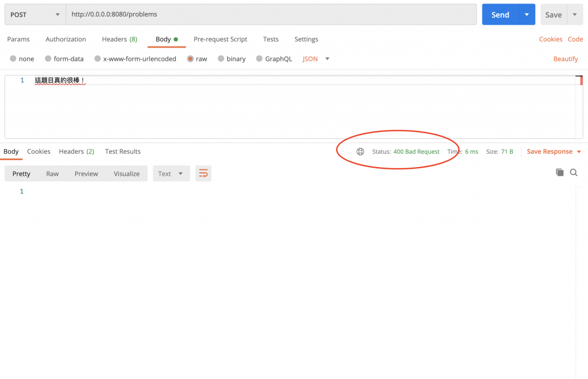The width and height of the screenshot is (588, 379).
Task: Open the Code link at top right
Action: 575,39
